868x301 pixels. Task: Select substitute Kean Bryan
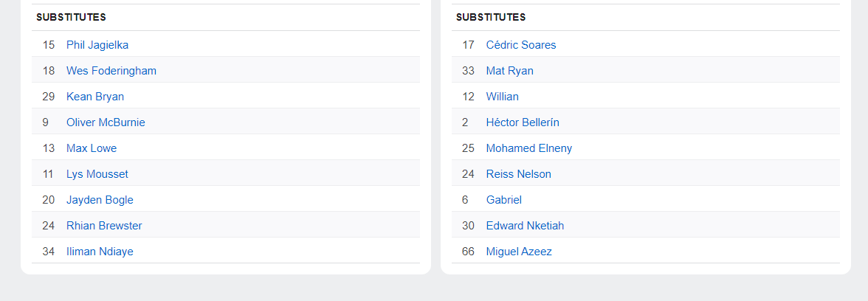(95, 97)
